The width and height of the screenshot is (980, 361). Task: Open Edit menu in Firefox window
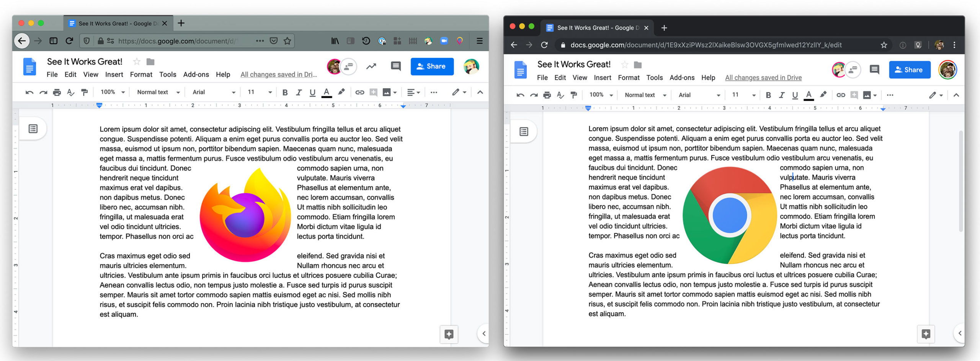pos(70,74)
